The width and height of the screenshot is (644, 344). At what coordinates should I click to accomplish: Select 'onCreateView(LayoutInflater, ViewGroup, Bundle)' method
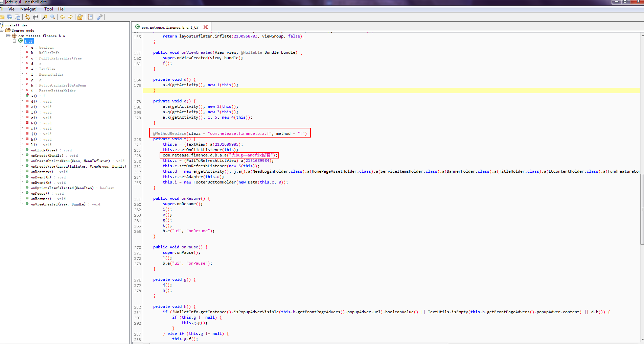[78, 166]
